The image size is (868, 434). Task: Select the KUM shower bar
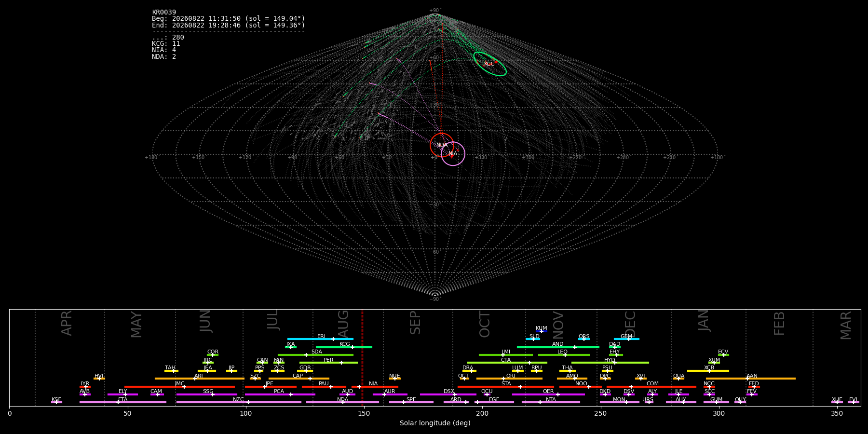pos(542,331)
